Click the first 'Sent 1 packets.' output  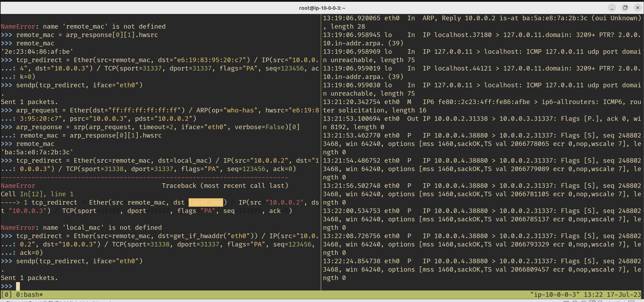tap(29, 102)
